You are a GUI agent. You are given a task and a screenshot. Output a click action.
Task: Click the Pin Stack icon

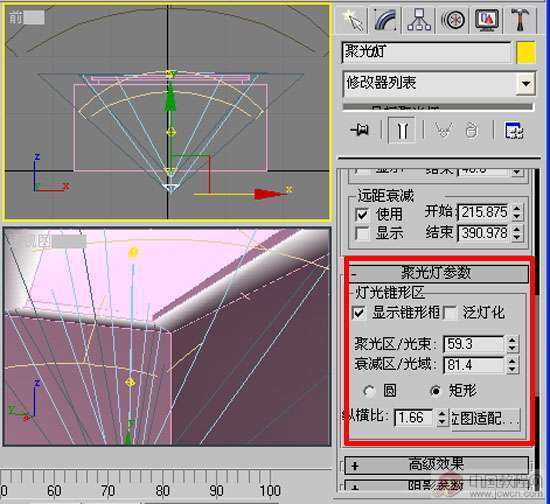(360, 130)
